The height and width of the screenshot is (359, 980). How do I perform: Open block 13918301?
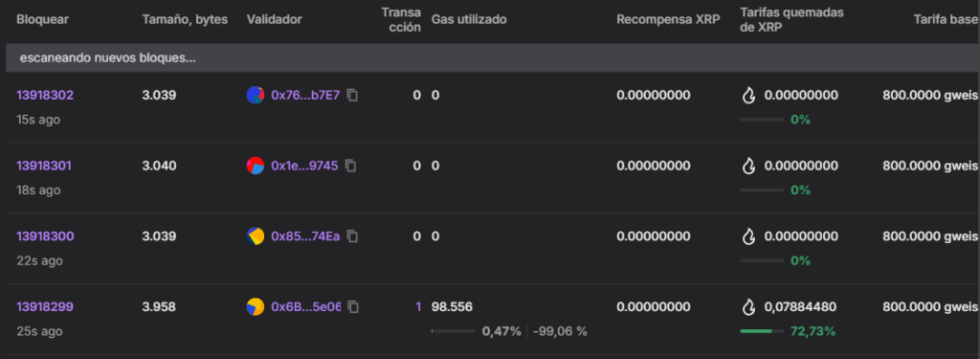pos(44,166)
